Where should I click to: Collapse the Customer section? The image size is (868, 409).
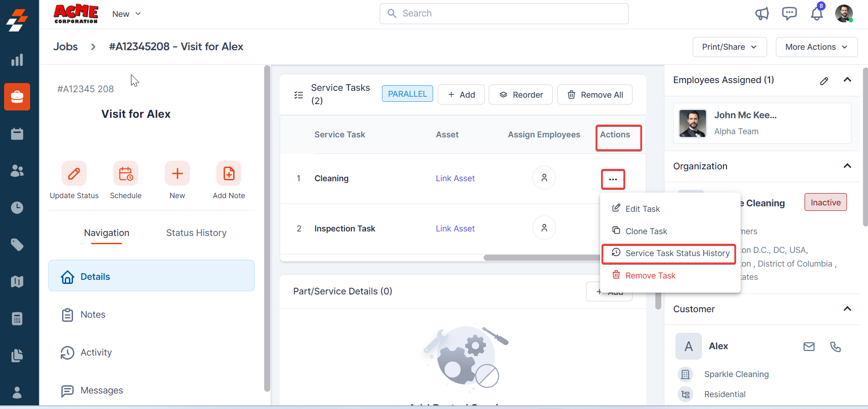tap(847, 309)
